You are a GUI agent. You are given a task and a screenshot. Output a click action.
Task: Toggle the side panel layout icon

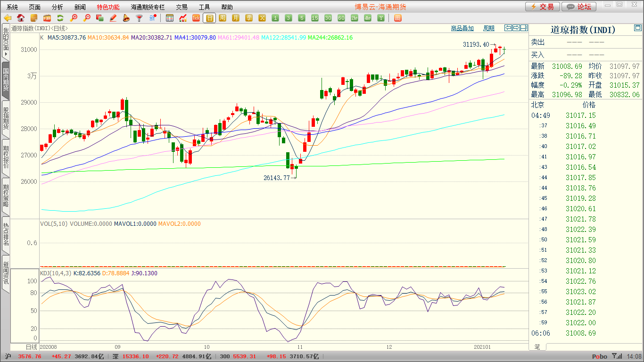pyautogui.click(x=524, y=28)
